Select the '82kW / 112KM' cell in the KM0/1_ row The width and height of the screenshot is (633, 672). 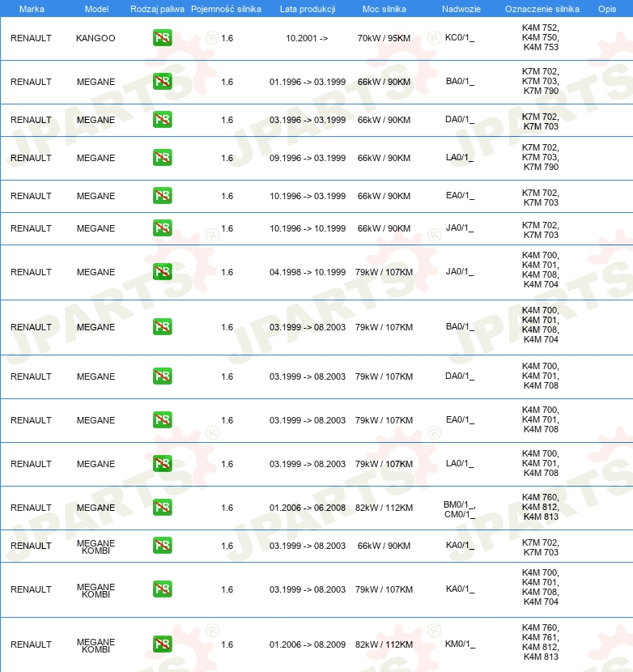384,644
